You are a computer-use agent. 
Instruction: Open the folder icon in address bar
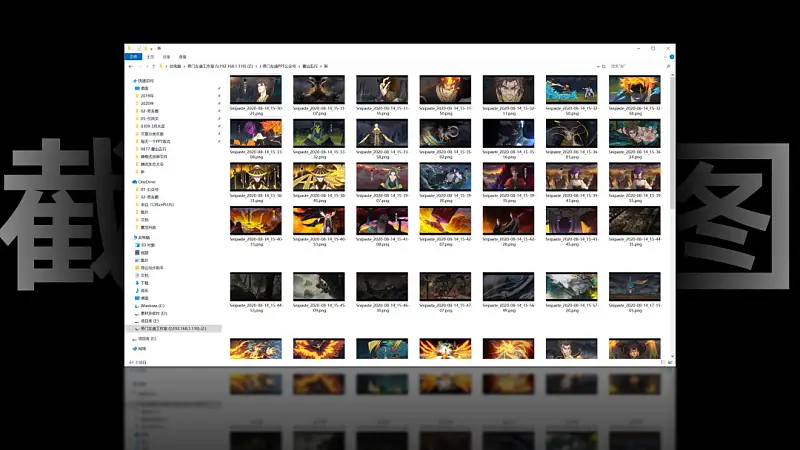click(x=161, y=66)
